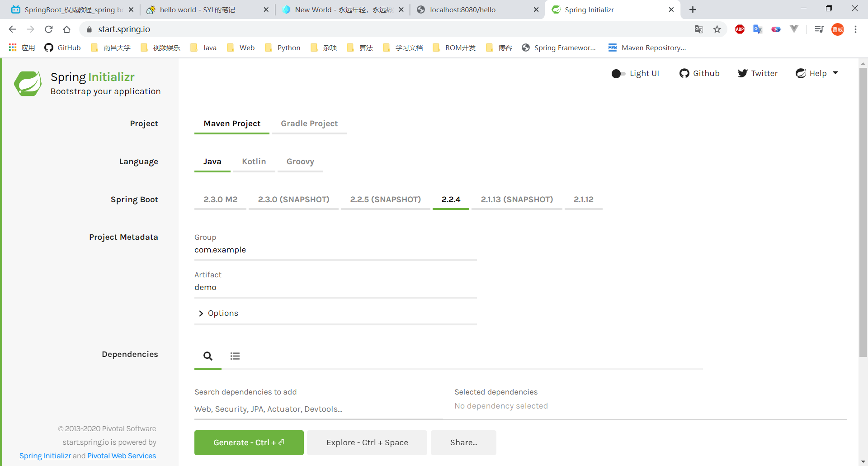Open the Java bookmarks folder

click(x=203, y=48)
